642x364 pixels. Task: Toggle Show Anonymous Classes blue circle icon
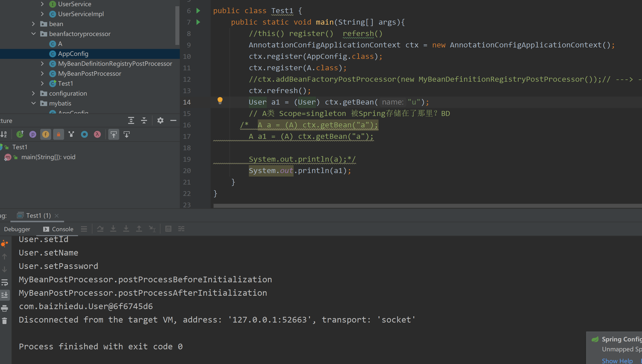point(84,135)
